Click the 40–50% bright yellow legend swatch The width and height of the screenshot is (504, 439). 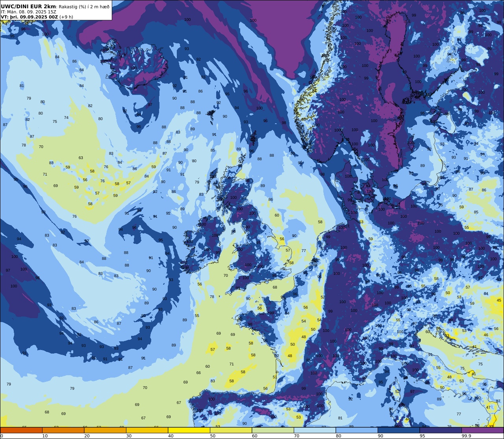189,430
